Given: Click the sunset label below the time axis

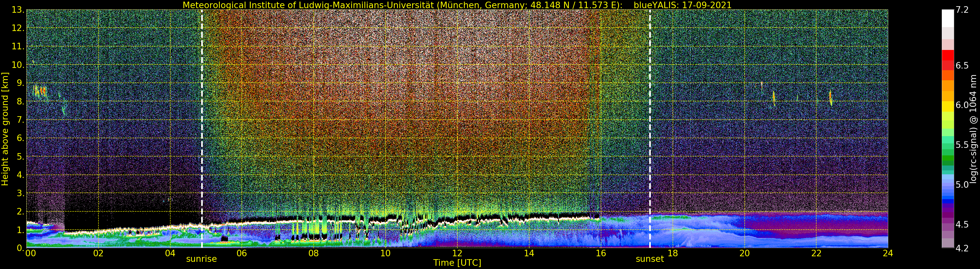Looking at the screenshot, I should [650, 259].
